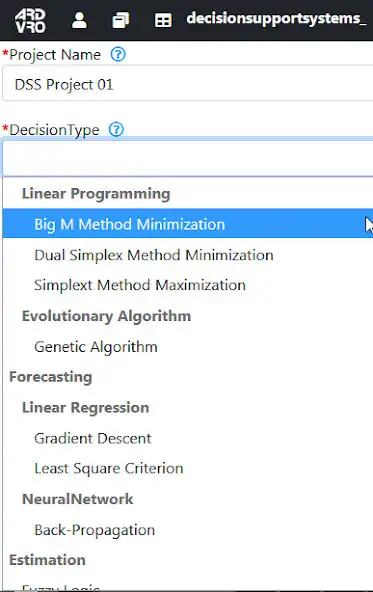
Task: Click the decisionsupportsystems title link
Action: point(276,18)
